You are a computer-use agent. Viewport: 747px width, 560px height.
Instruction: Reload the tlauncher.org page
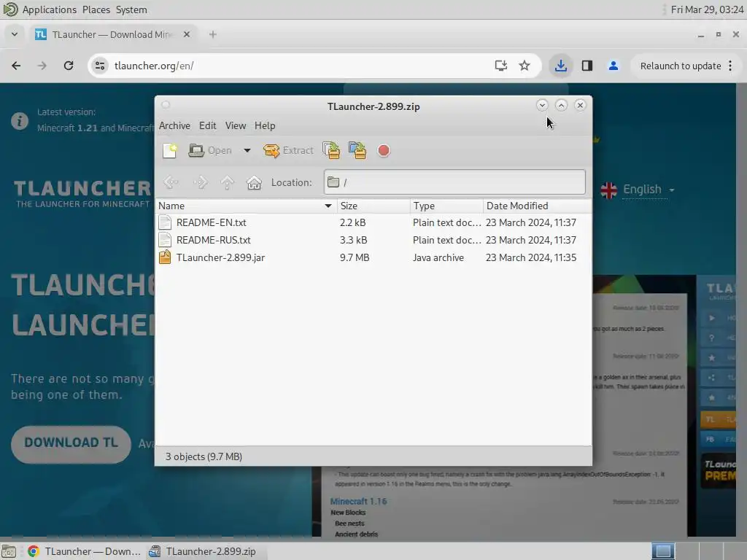69,66
